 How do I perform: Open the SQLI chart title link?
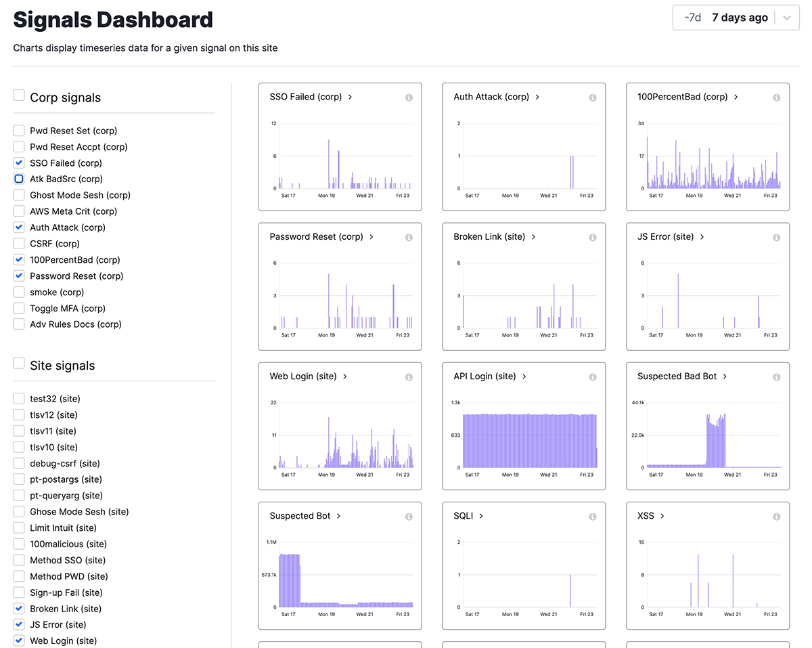pyautogui.click(x=464, y=516)
